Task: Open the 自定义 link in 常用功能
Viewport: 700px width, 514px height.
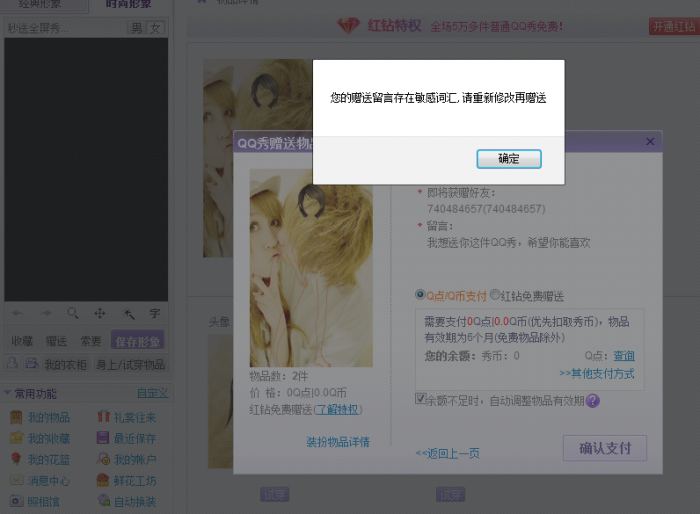Action: click(x=152, y=393)
